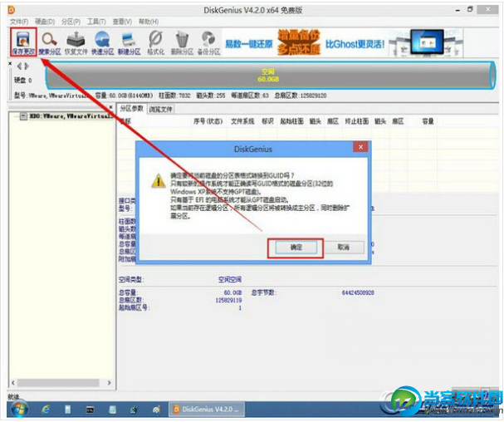This screenshot has height=422, width=504.
Task: Open the View (查看) menu
Action: [x=122, y=22]
